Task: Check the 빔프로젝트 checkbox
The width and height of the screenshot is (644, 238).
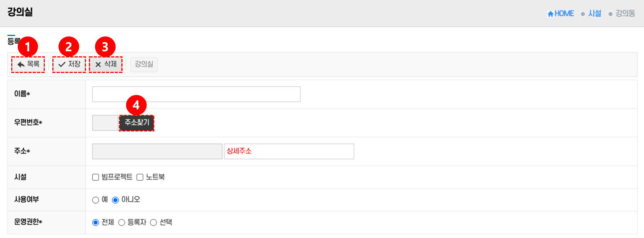Action: point(96,177)
